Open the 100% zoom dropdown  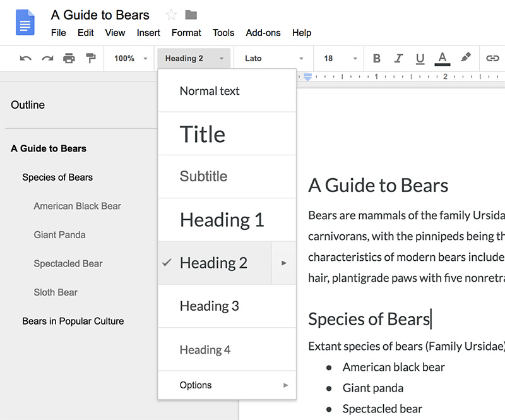pyautogui.click(x=131, y=58)
